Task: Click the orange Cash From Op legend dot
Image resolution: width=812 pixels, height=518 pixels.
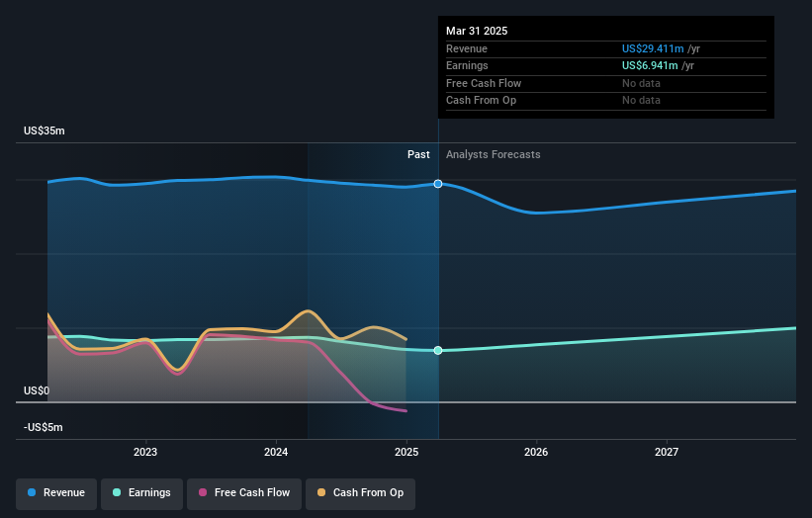Action: (x=321, y=492)
